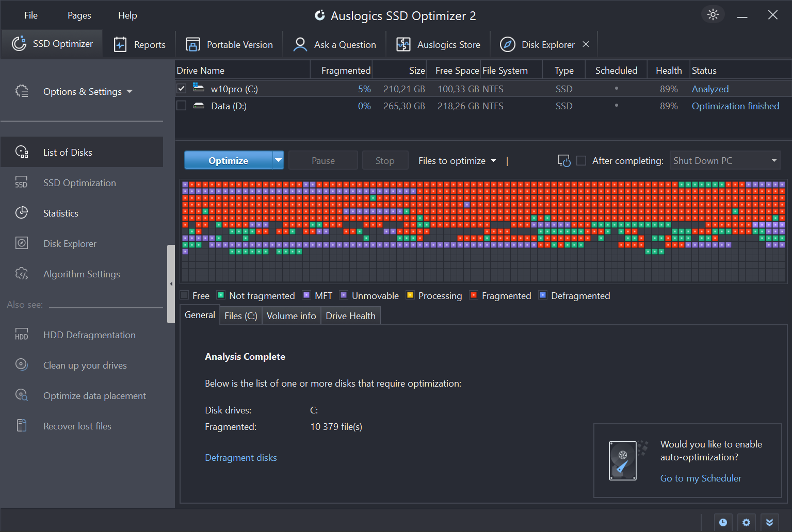Click the Optimization finished status link
The image size is (792, 532).
(x=736, y=106)
